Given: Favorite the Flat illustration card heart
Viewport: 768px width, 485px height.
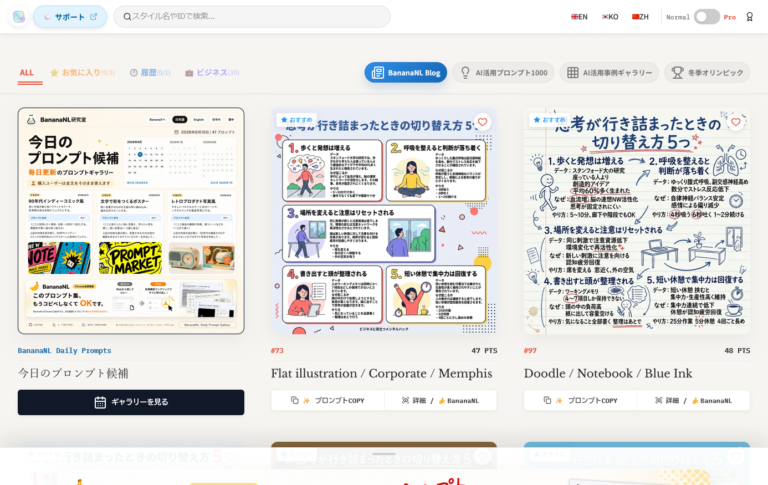Looking at the screenshot, I should click(482, 122).
